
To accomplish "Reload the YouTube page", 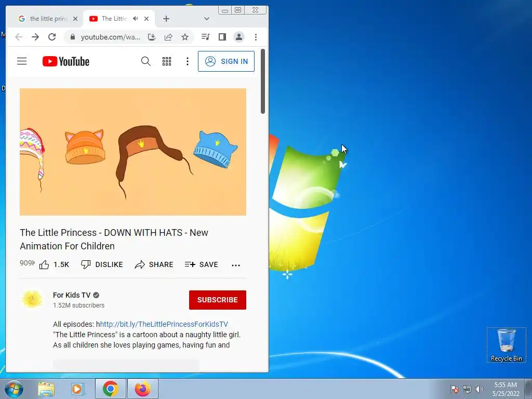I will [52, 37].
